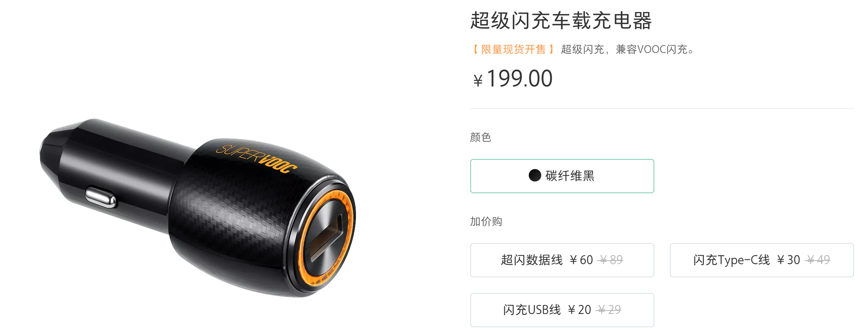The image size is (868, 335).
Task: Add 超闪数据线 ¥60 add-on
Action: [562, 260]
